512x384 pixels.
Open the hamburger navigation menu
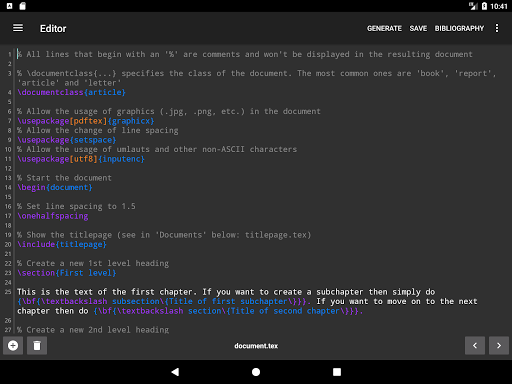pyautogui.click(x=18, y=28)
